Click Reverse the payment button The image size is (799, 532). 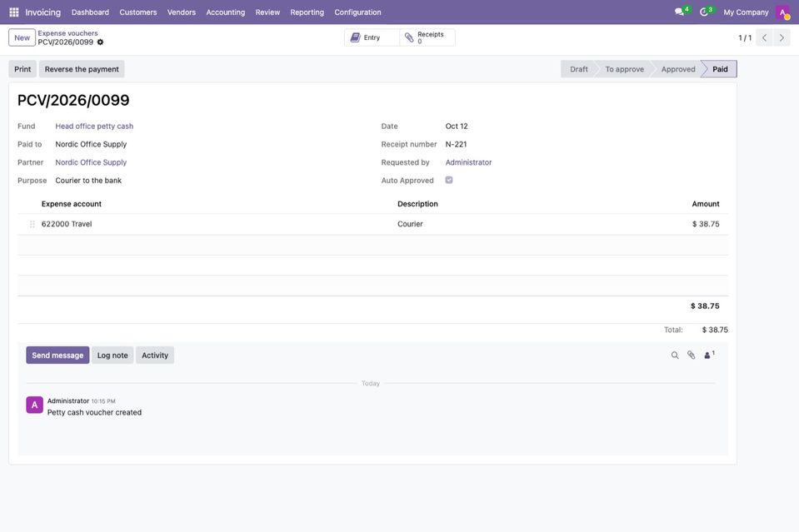tap(82, 69)
